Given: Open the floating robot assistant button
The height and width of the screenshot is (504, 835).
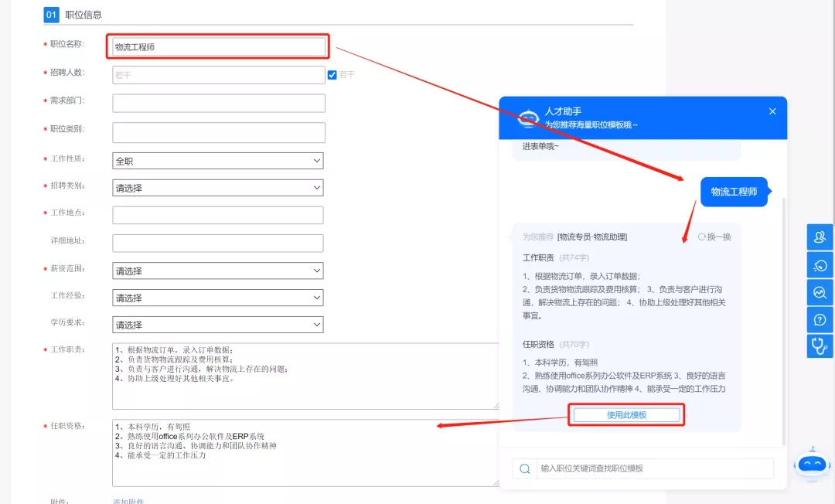Looking at the screenshot, I should pyautogui.click(x=812, y=465).
